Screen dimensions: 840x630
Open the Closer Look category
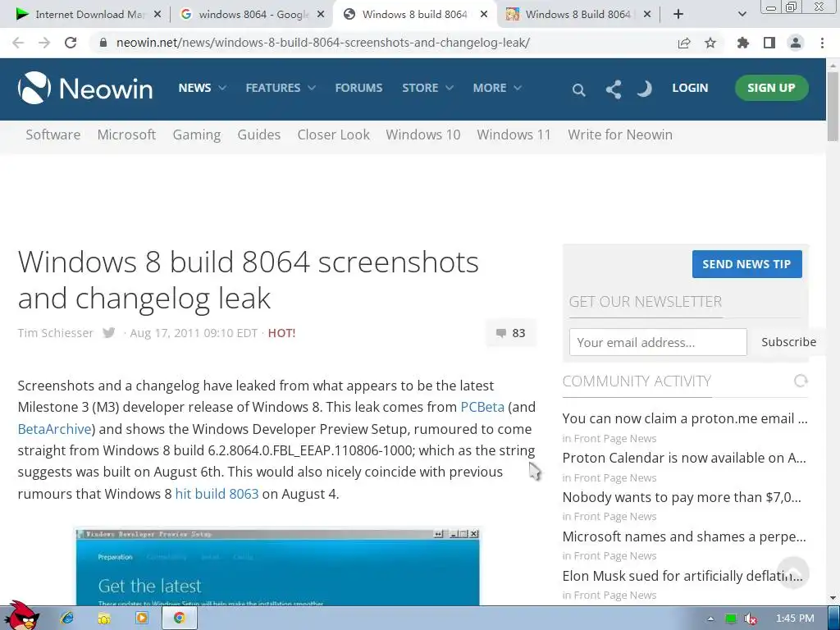click(333, 135)
